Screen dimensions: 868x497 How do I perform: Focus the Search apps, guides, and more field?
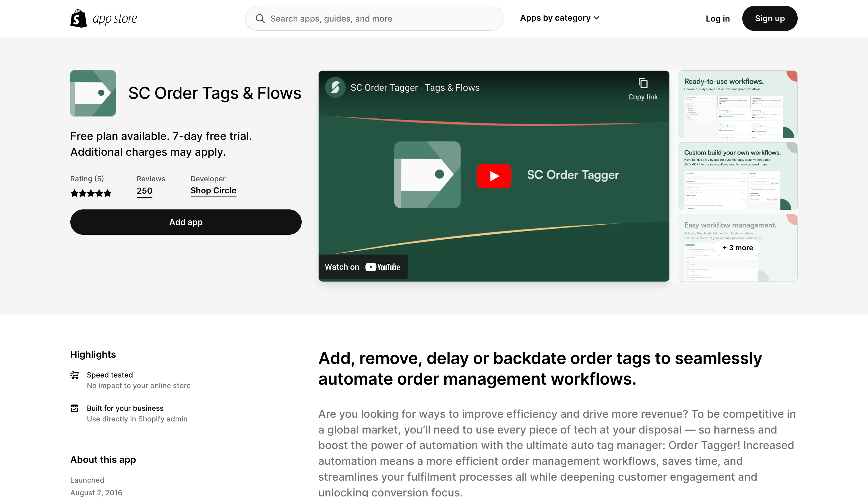tap(374, 18)
